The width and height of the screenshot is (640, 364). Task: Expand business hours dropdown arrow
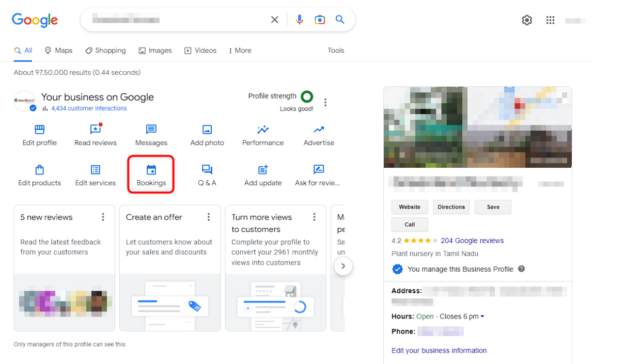click(482, 316)
